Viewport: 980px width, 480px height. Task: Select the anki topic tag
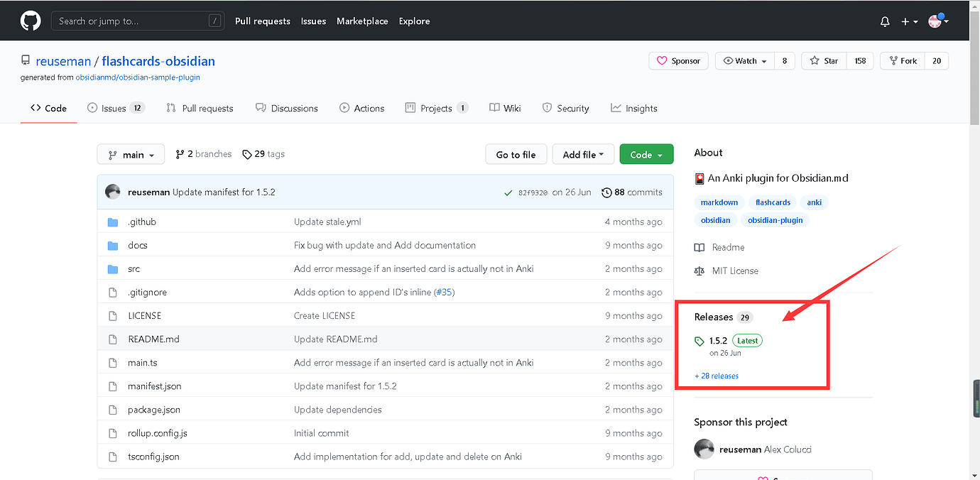click(x=814, y=202)
